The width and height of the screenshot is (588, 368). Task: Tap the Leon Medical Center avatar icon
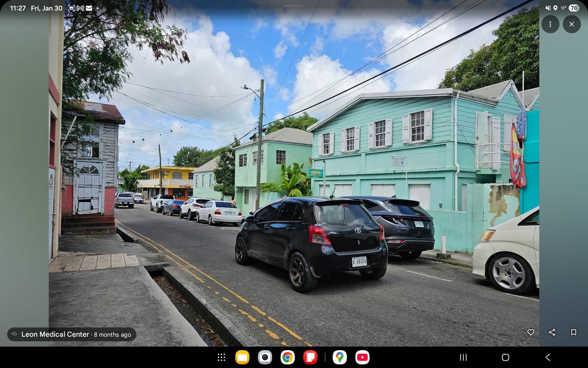(x=14, y=334)
